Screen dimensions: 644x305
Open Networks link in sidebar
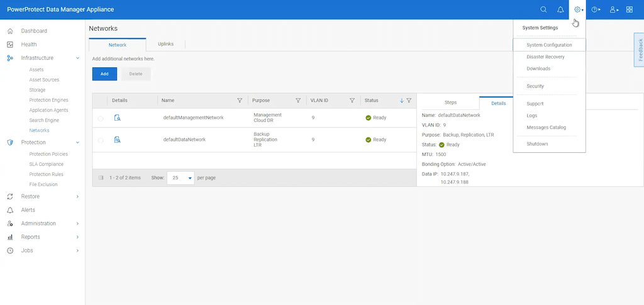pyautogui.click(x=39, y=131)
